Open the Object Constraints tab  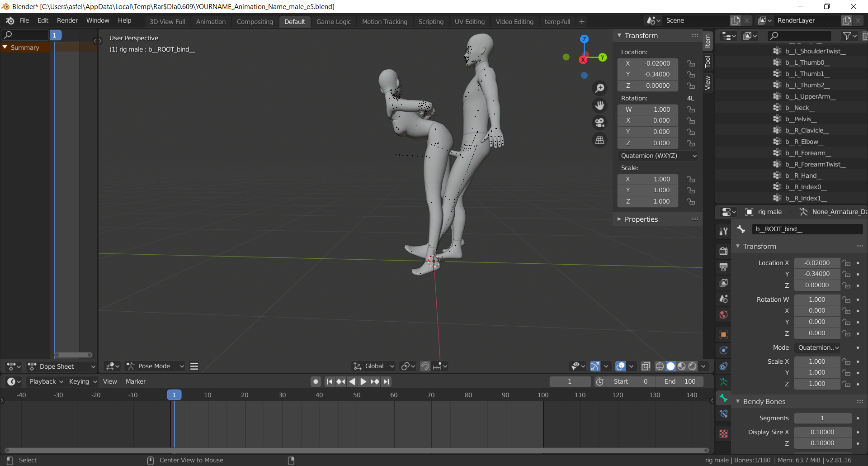[x=723, y=366]
